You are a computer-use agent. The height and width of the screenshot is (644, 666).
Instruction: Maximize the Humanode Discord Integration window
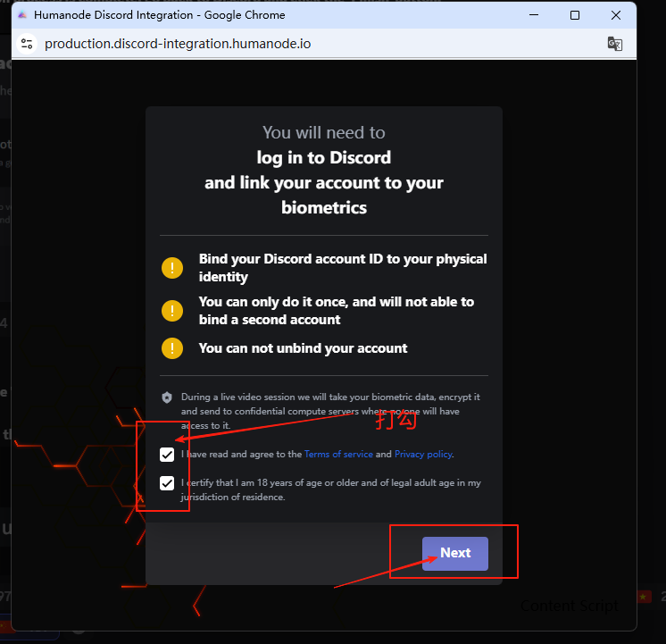(575, 15)
